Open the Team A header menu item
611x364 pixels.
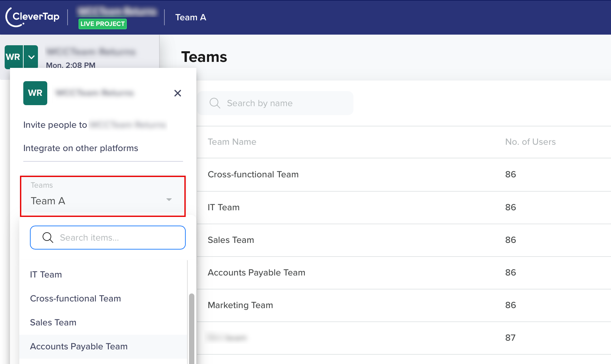click(x=191, y=17)
